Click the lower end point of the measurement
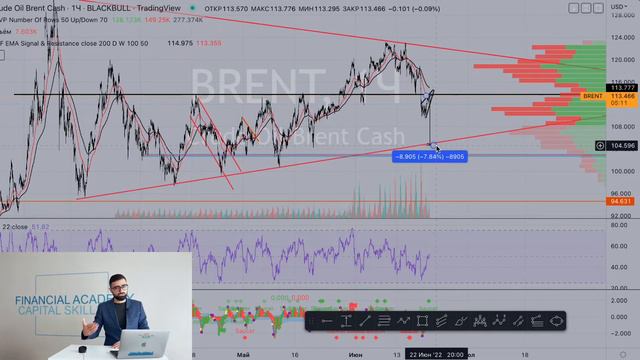Image resolution: width=640 pixels, height=360 pixels. click(433, 145)
